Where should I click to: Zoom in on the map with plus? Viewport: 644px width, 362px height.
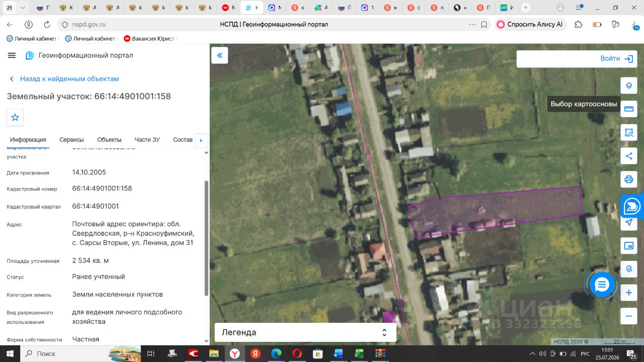tap(629, 293)
